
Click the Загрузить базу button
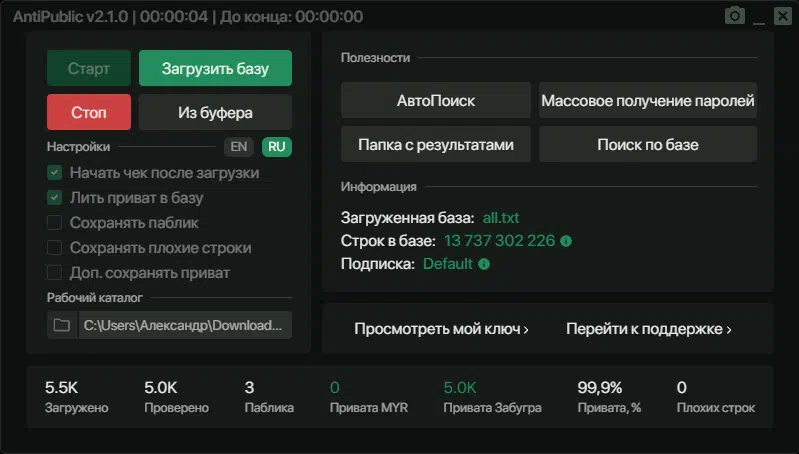216,68
